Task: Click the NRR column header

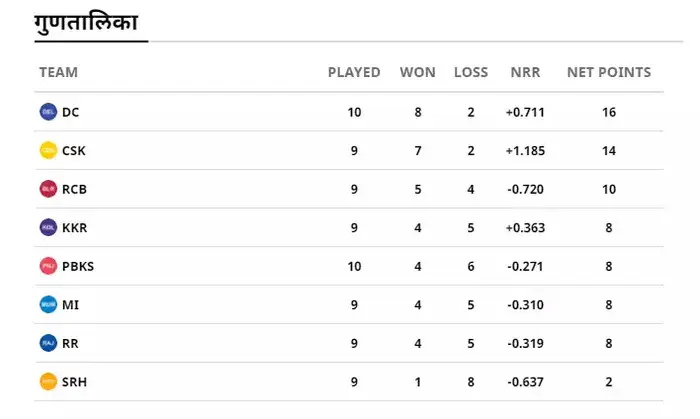Action: tap(525, 72)
